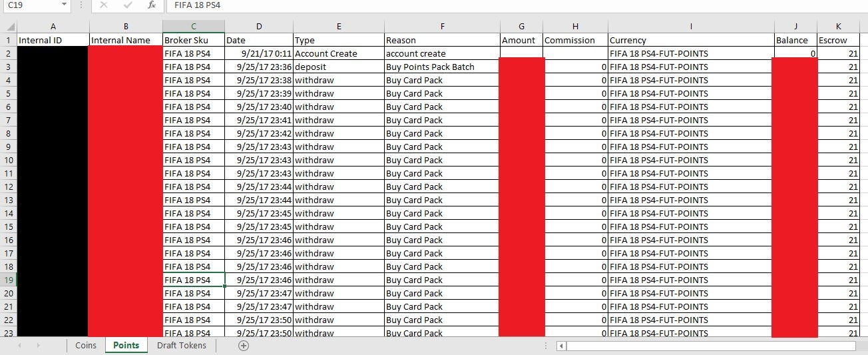The height and width of the screenshot is (355, 868).
Task: Select row 10 header
Action: (8, 160)
